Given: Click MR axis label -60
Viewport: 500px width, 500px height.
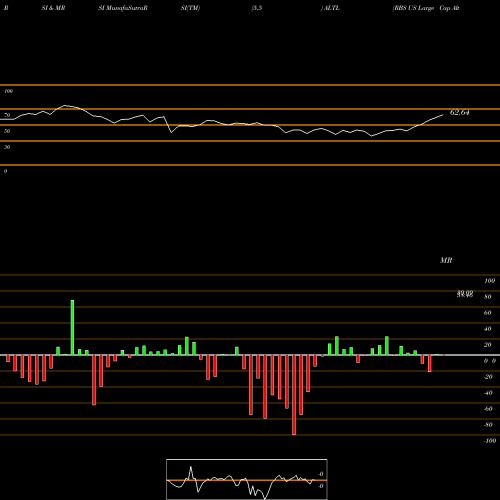Looking at the screenshot, I should pos(488,409).
